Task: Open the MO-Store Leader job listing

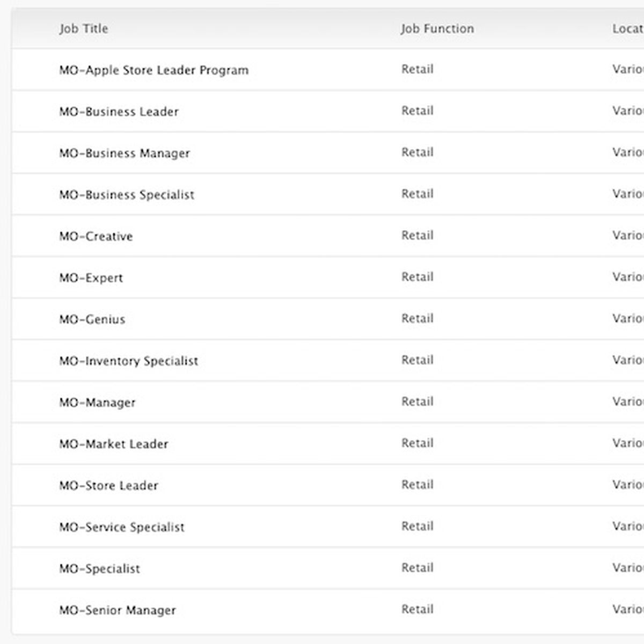Action: [108, 486]
